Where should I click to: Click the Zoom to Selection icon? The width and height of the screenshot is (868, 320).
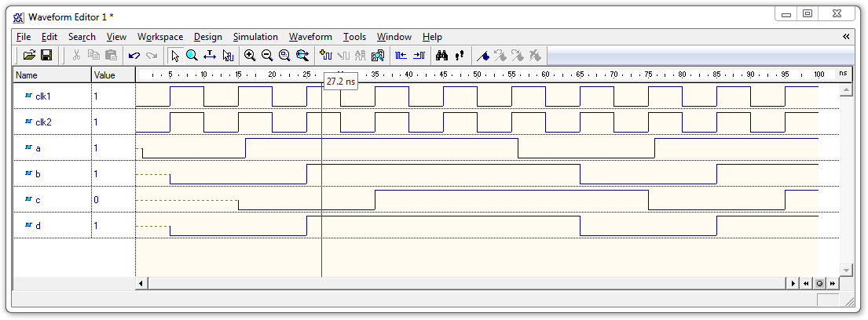284,55
